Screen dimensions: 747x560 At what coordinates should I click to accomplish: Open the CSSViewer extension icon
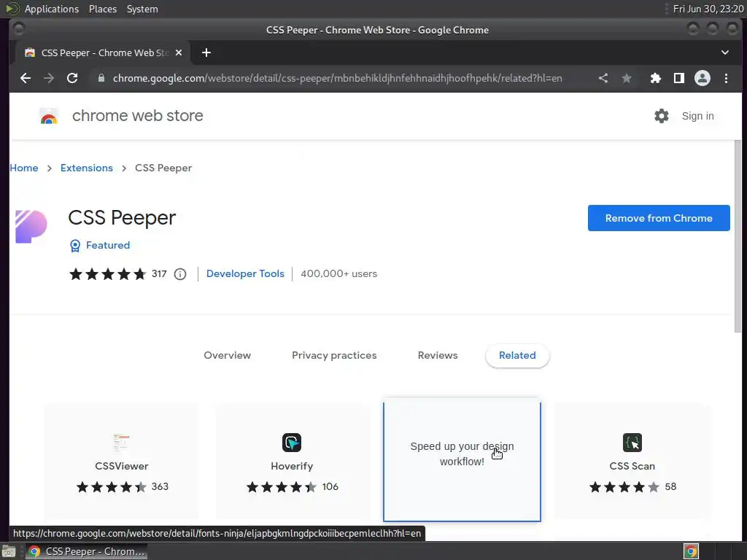pyautogui.click(x=122, y=443)
